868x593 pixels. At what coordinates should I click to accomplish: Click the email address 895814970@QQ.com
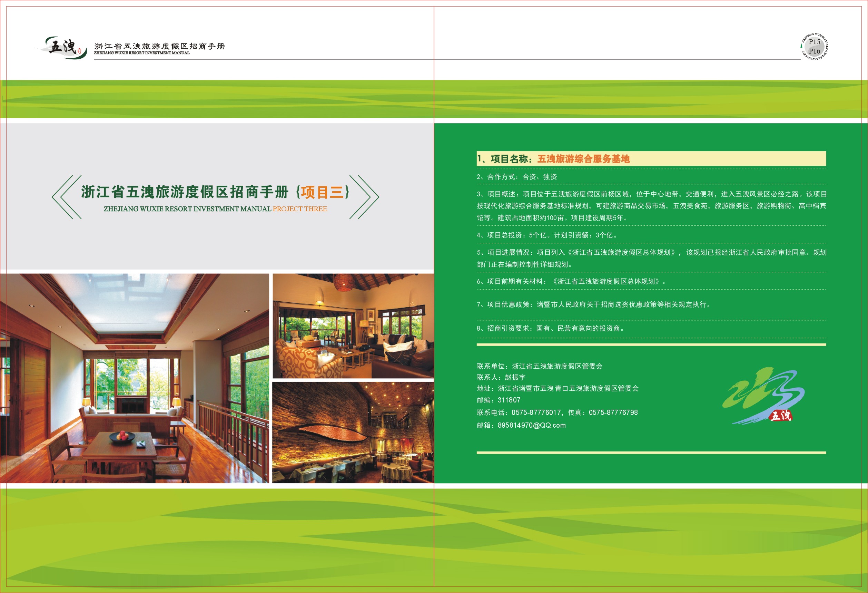532,425
